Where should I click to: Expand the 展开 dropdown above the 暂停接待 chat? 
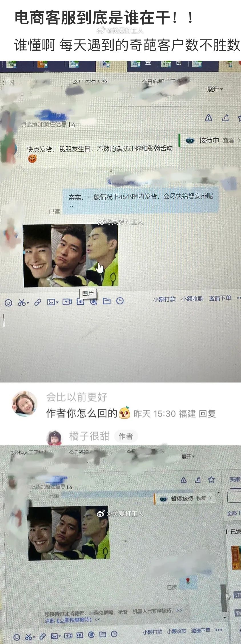188,457
